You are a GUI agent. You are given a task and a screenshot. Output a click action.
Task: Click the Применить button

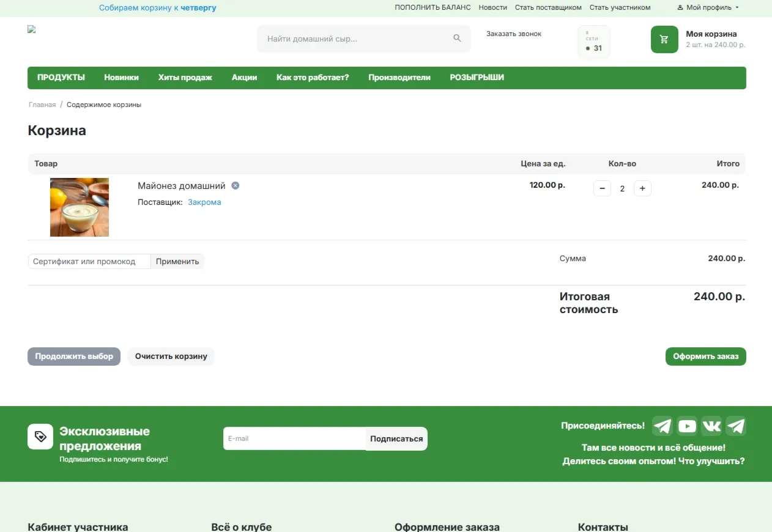pyautogui.click(x=177, y=261)
